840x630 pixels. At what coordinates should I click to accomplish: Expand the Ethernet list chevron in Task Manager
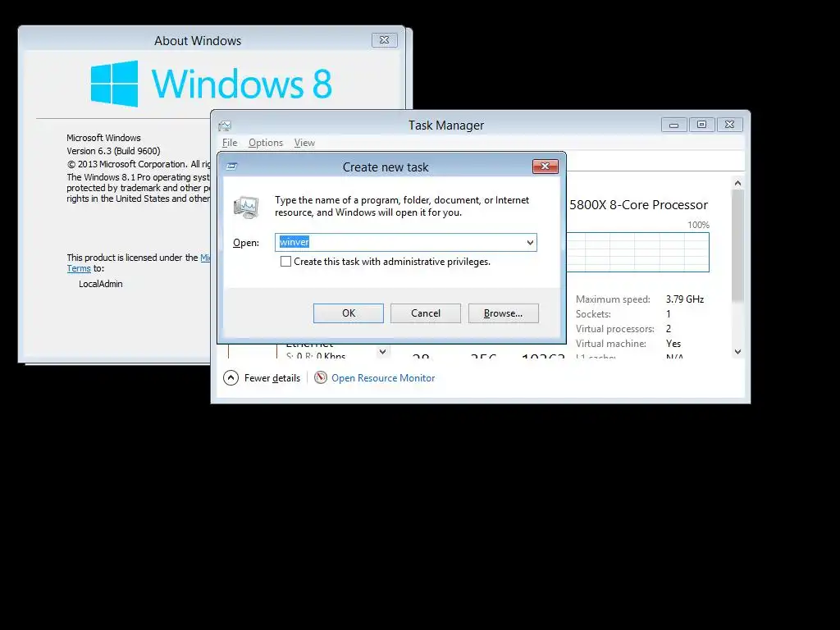click(x=382, y=352)
